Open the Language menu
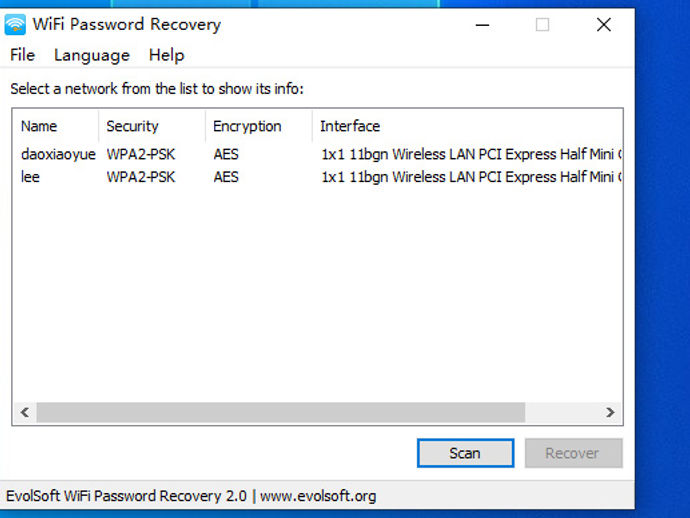The image size is (690, 518). click(92, 55)
